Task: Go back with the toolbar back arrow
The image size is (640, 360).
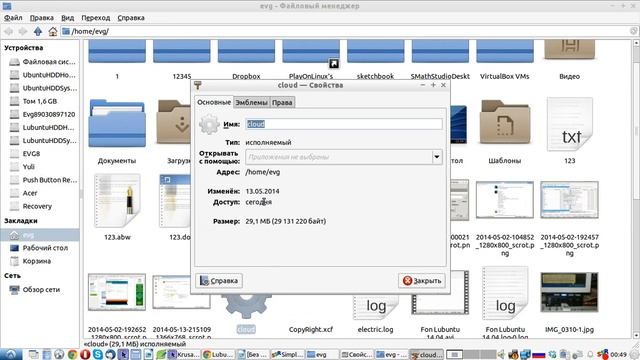Action: coord(8,31)
